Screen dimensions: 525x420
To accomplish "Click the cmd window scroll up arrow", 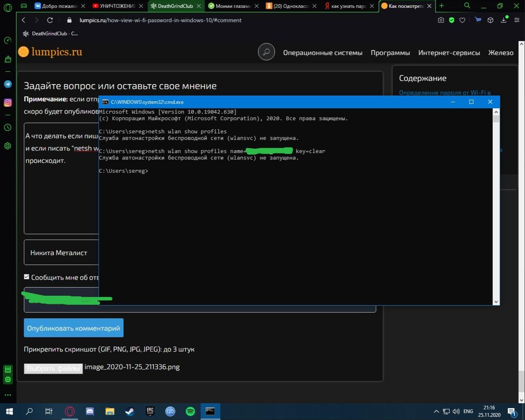I will pyautogui.click(x=496, y=112).
